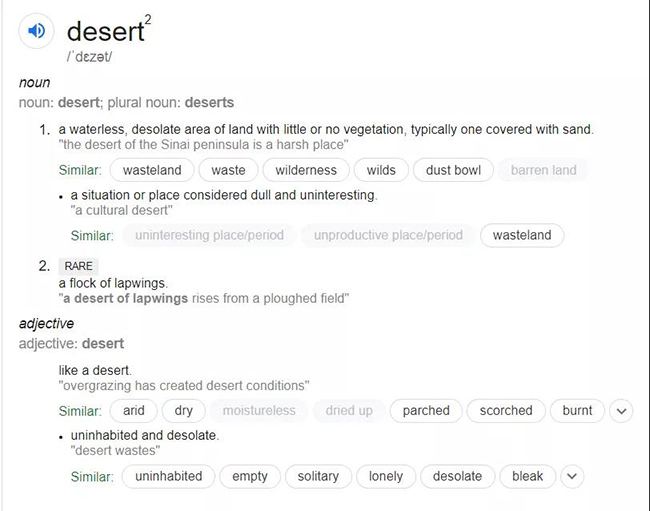The width and height of the screenshot is (650, 511).
Task: Click the 'barren land' synonym chip
Action: pyautogui.click(x=543, y=170)
